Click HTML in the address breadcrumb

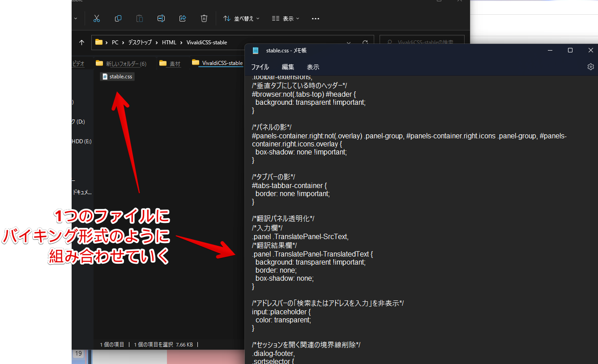pyautogui.click(x=169, y=43)
